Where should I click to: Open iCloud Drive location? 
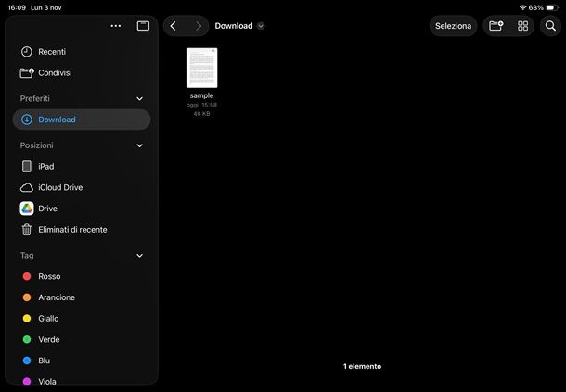pyautogui.click(x=82, y=187)
